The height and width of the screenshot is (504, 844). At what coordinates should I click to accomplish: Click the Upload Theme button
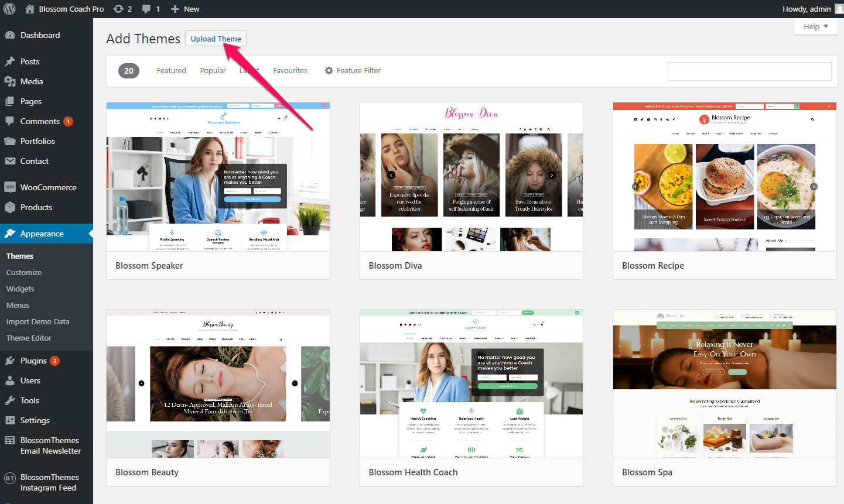216,39
